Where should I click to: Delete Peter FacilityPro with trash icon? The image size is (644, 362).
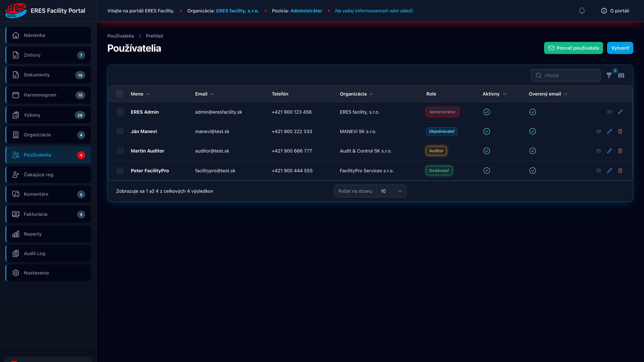[x=620, y=171]
